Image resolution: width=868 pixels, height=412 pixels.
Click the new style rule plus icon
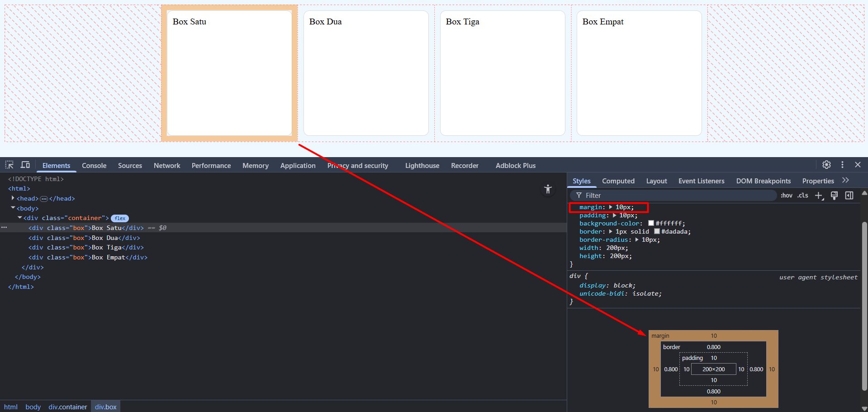[x=819, y=196]
